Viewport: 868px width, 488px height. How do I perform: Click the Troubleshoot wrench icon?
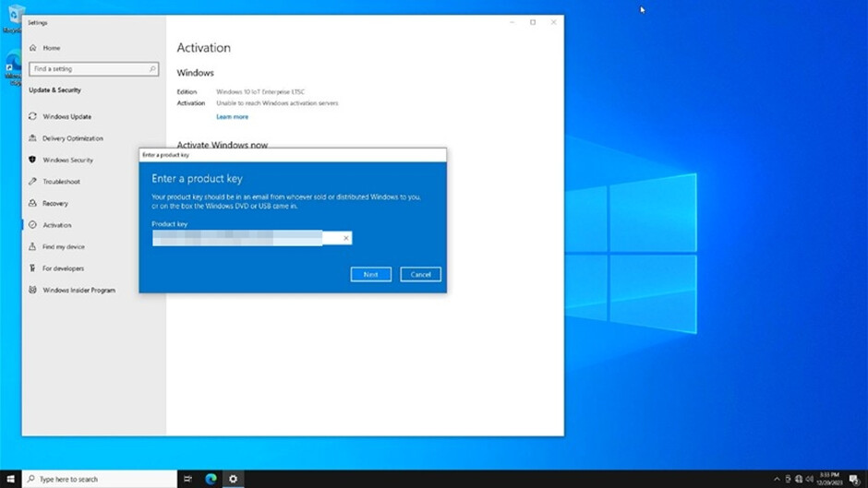click(32, 181)
